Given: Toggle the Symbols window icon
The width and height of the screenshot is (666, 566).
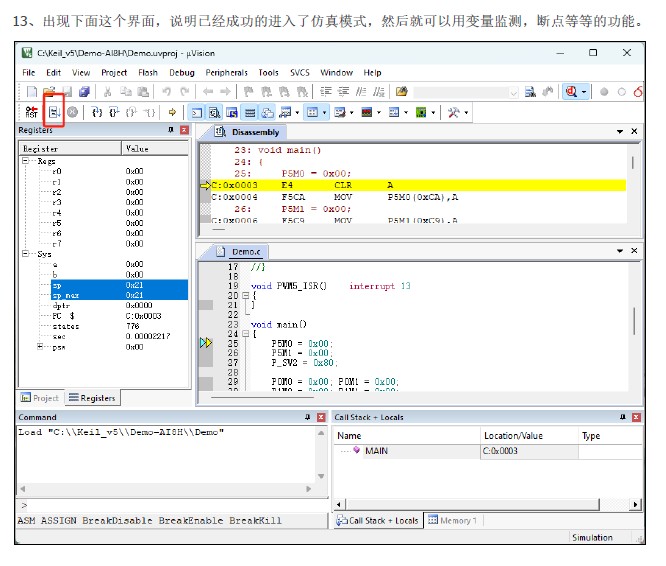Looking at the screenshot, I should pos(231,113).
